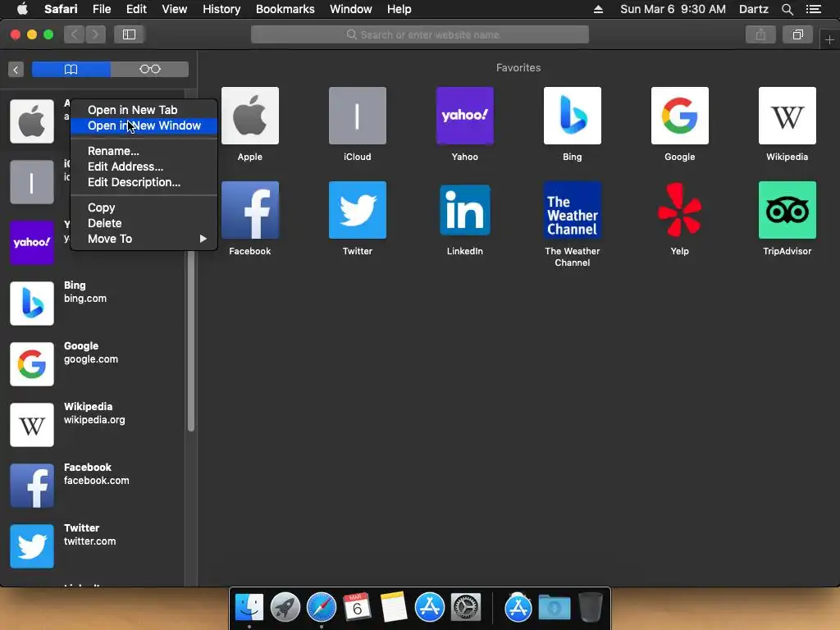The image size is (840, 630).
Task: Click the search or address field
Action: (419, 34)
